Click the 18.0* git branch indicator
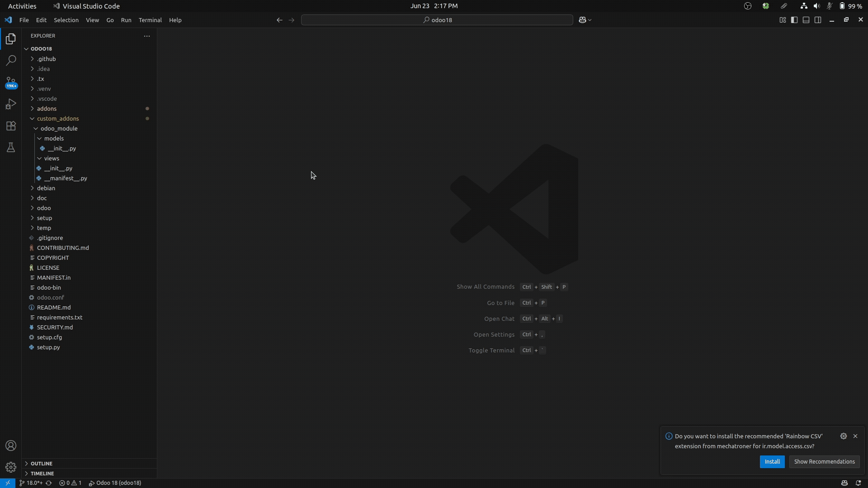 [31, 483]
